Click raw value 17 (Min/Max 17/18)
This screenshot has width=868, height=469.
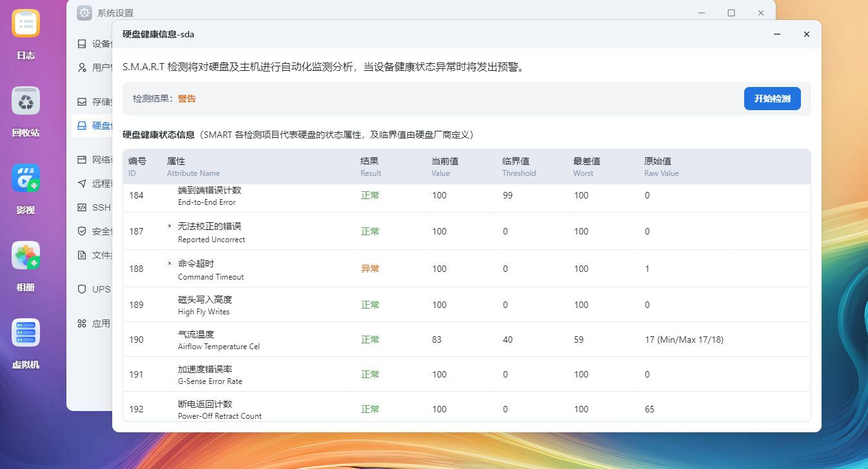684,340
